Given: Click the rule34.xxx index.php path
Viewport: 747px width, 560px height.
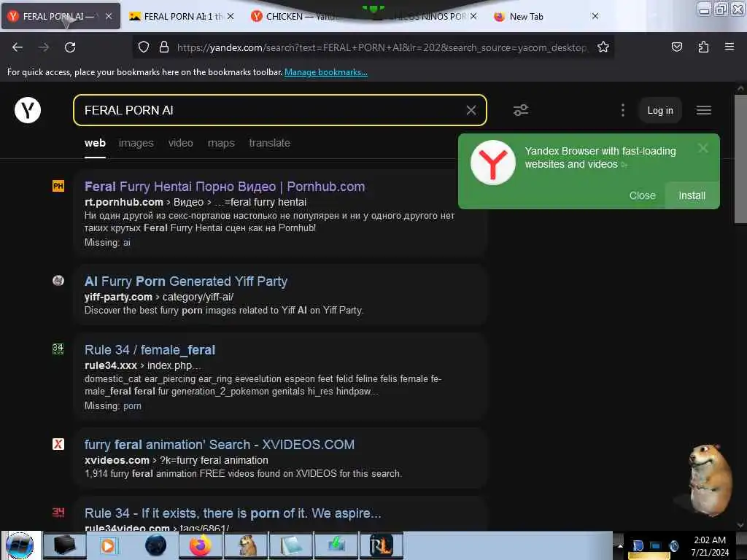Looking at the screenshot, I should coord(142,365).
